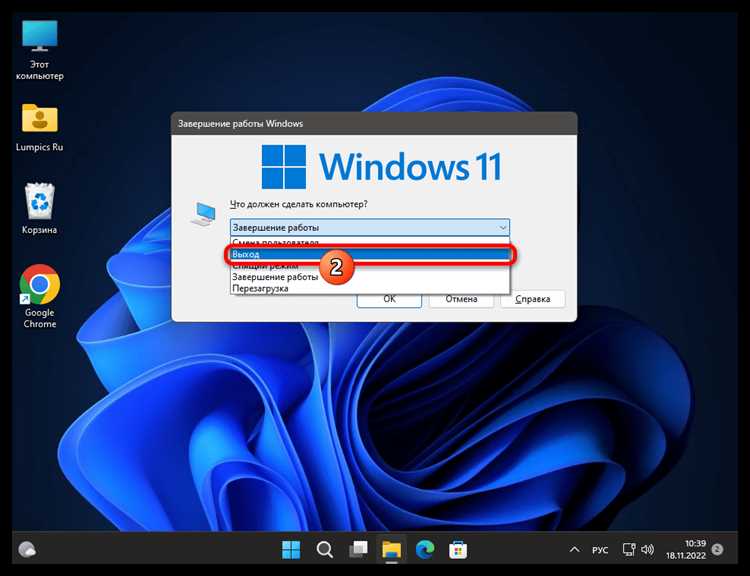
Task: Open help with the Справка button
Action: click(x=533, y=299)
